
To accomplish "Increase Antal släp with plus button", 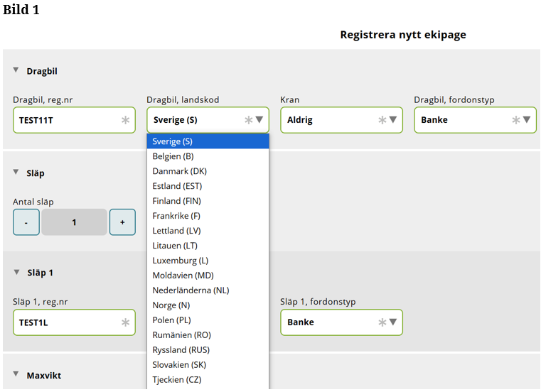I will tap(122, 222).
